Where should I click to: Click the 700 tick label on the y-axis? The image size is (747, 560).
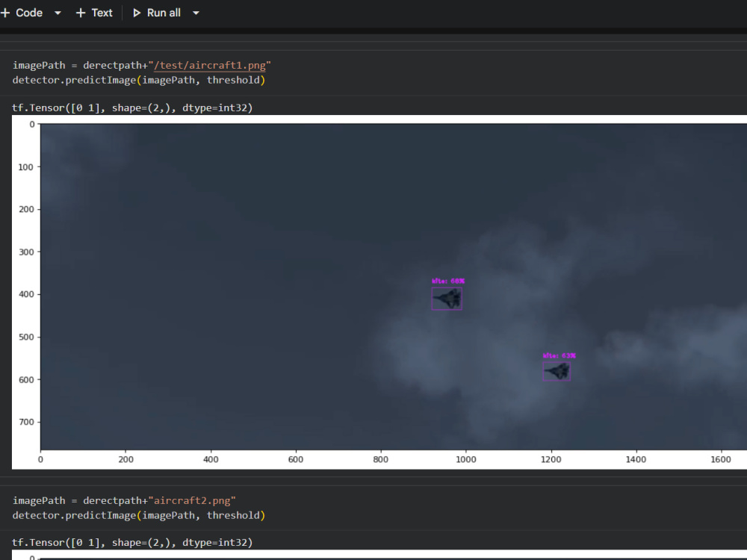point(26,422)
